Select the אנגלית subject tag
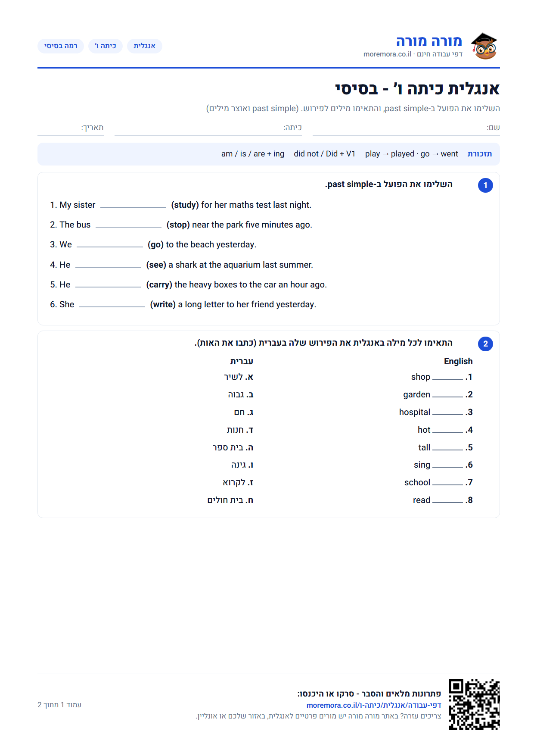 (145, 46)
